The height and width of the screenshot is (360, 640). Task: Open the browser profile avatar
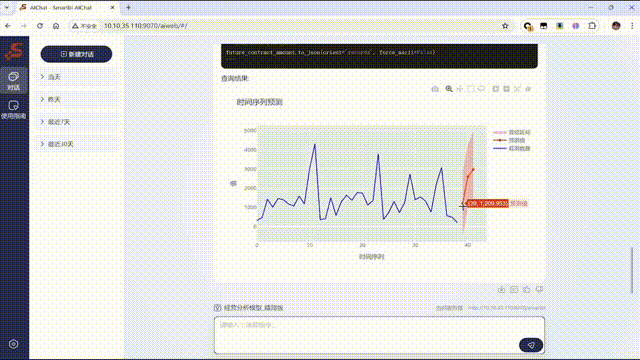click(x=616, y=26)
